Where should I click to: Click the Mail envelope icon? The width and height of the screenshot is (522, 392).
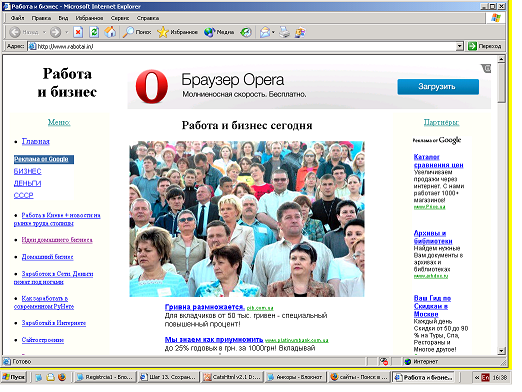[265, 32]
